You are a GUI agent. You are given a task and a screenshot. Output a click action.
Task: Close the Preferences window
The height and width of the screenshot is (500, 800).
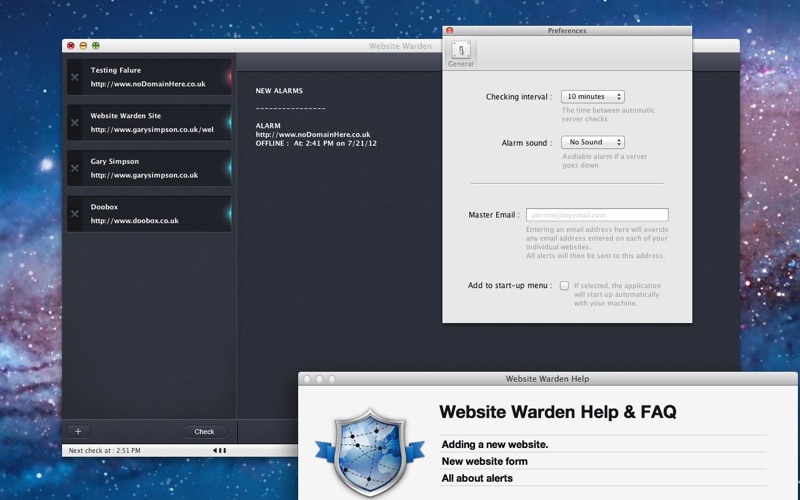click(x=449, y=31)
